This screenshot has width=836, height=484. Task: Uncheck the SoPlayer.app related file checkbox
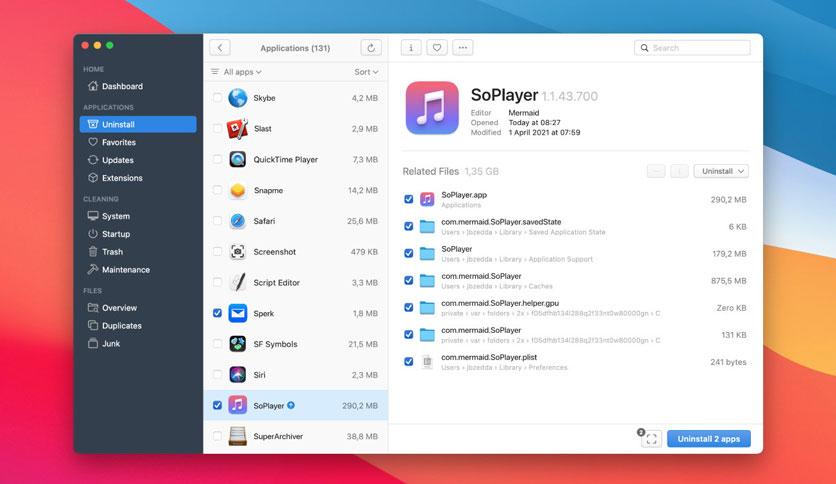[x=408, y=199]
